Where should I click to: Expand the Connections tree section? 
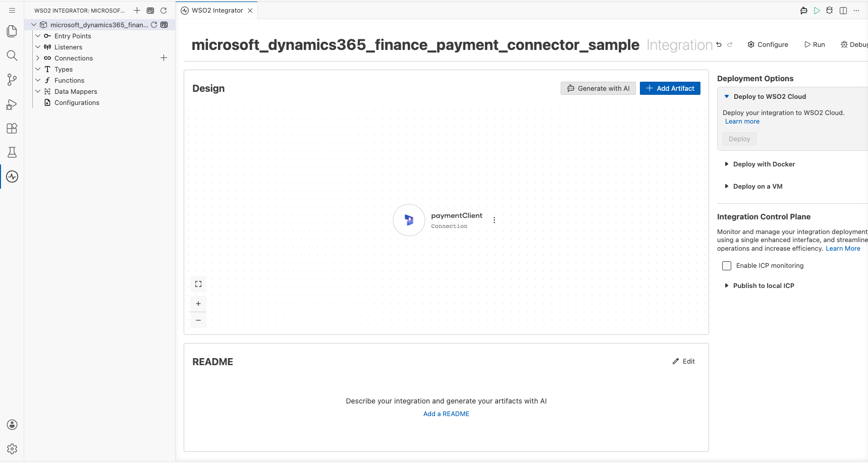pos(38,58)
